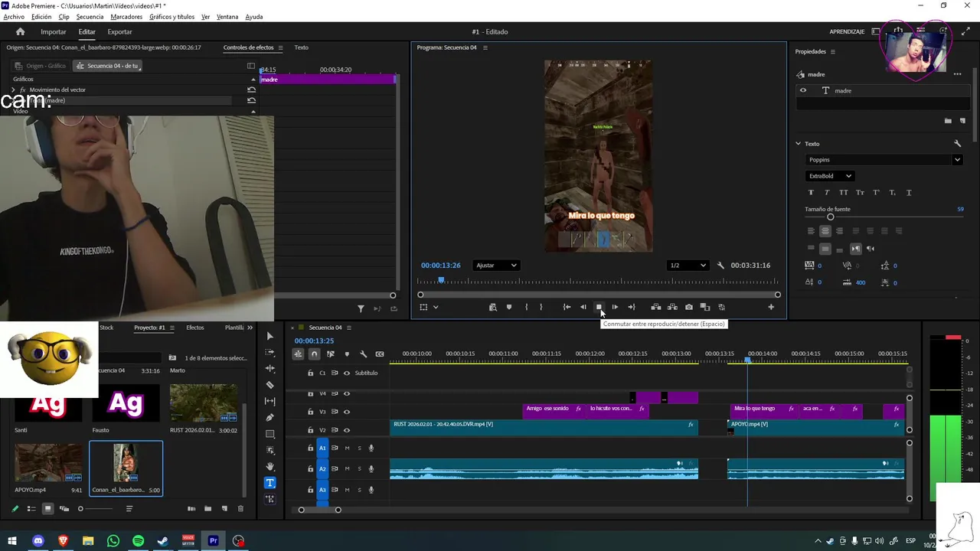This screenshot has width=980, height=551.
Task: Select the Pen tool
Action: (269, 418)
